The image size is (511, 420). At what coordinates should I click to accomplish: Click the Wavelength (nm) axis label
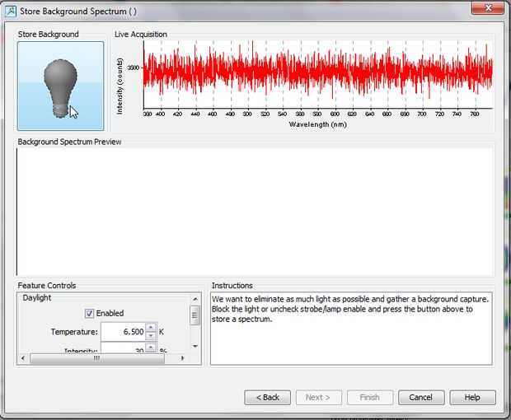point(318,124)
